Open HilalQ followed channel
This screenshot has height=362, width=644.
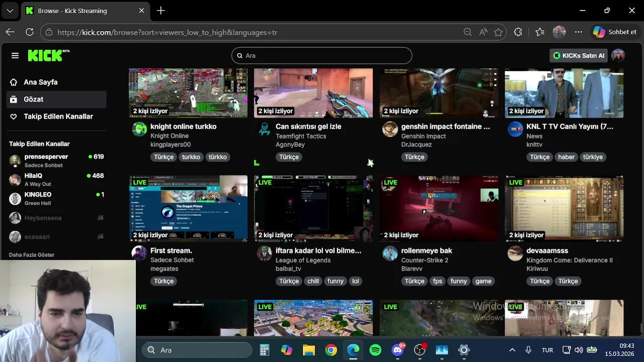(x=56, y=179)
